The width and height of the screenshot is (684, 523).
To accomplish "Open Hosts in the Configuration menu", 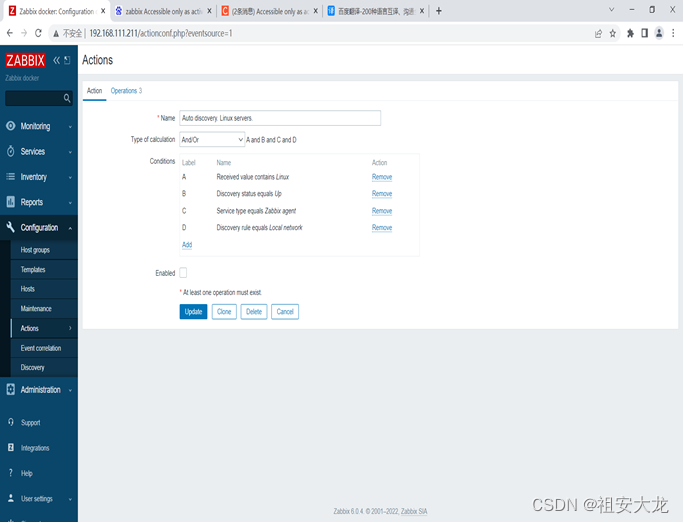I will pos(27,289).
